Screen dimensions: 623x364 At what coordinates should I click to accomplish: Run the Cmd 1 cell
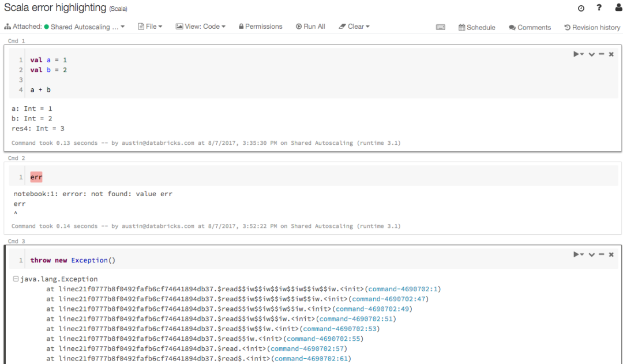(576, 54)
